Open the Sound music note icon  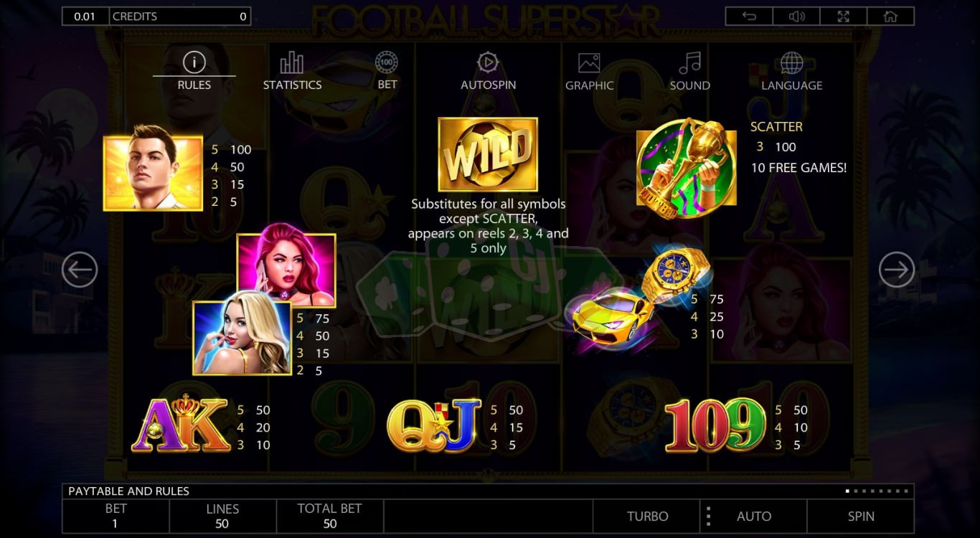point(689,63)
